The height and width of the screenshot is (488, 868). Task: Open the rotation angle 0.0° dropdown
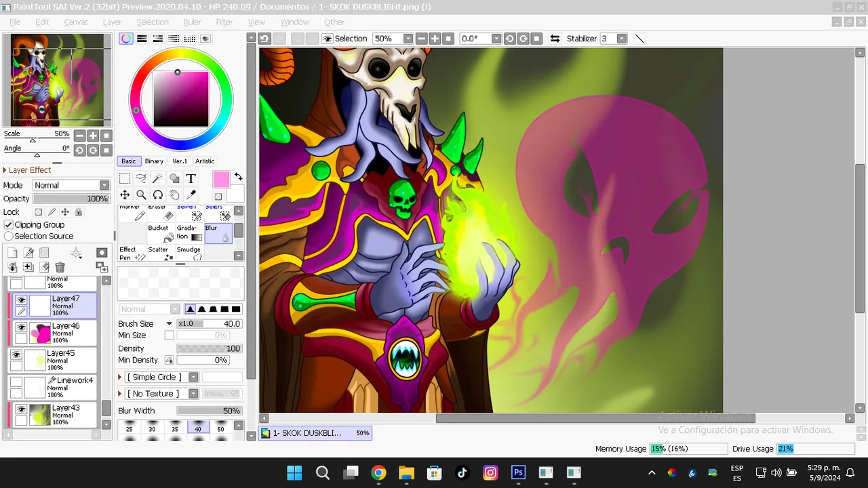496,39
